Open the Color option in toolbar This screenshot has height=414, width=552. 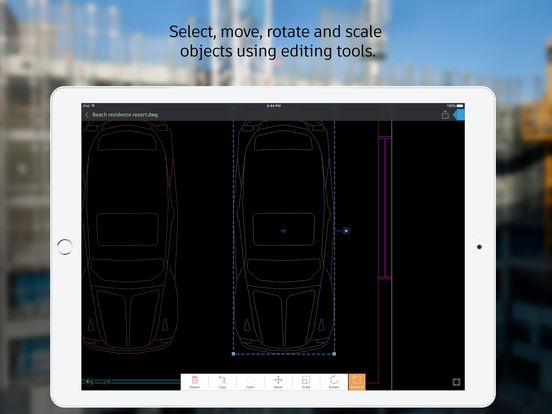250,382
